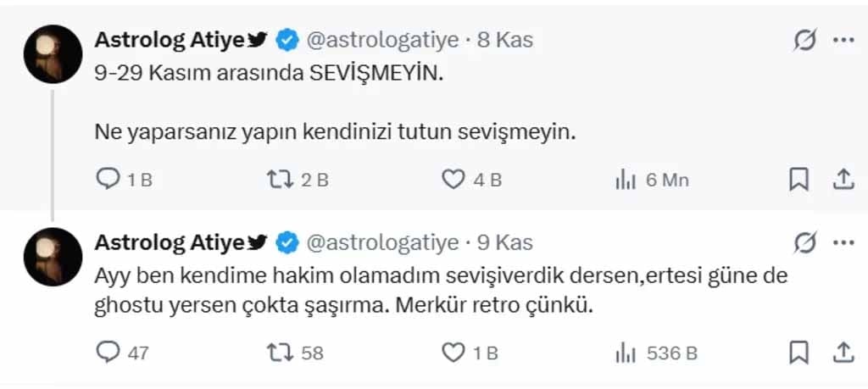Click Astrolog Atiye name in second tweet

170,242
